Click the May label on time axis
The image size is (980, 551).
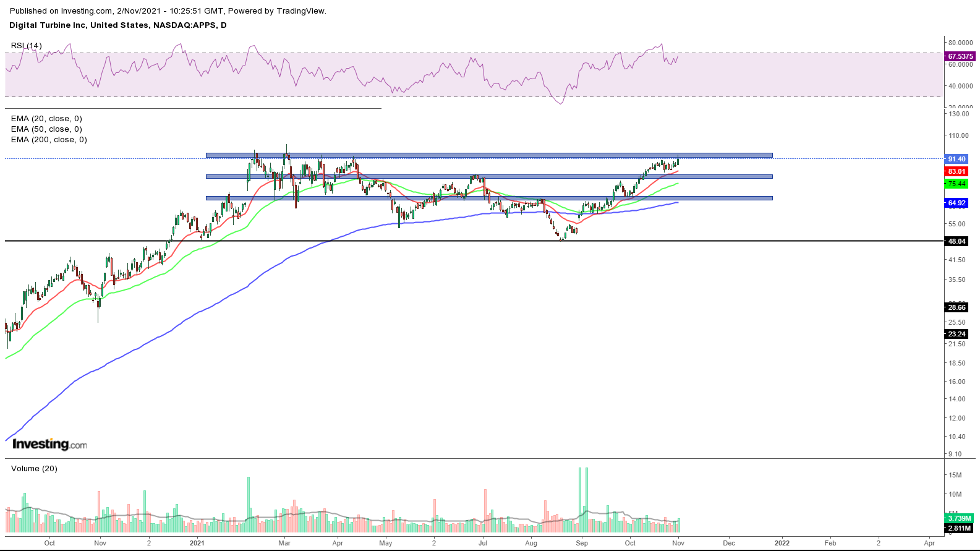coord(386,543)
